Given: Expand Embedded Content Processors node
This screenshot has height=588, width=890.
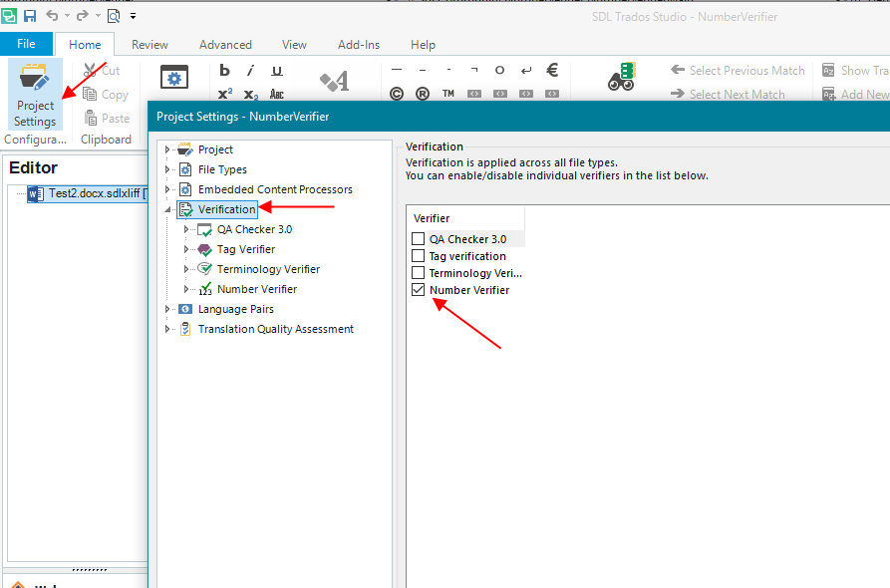Looking at the screenshot, I should (x=166, y=189).
